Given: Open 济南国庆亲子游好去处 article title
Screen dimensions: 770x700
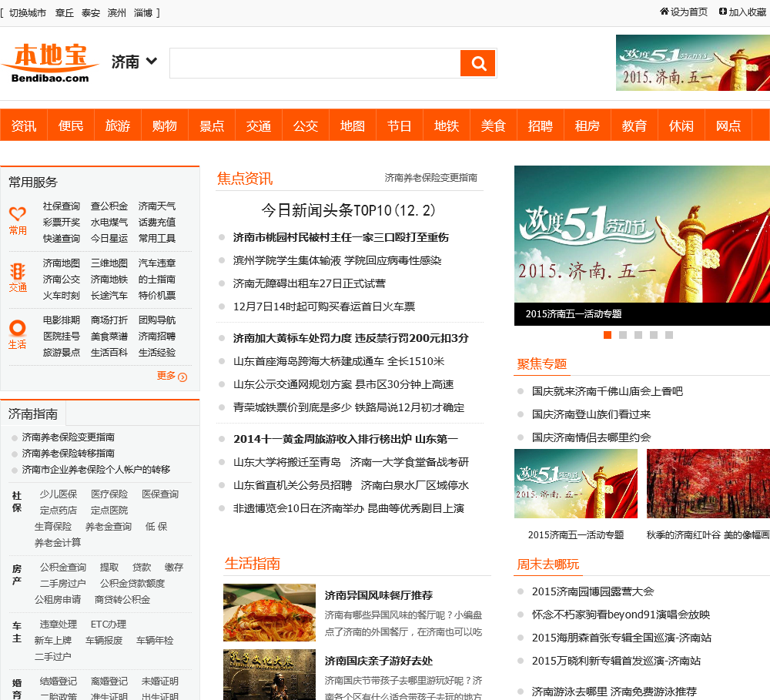Looking at the screenshot, I should point(379,661).
